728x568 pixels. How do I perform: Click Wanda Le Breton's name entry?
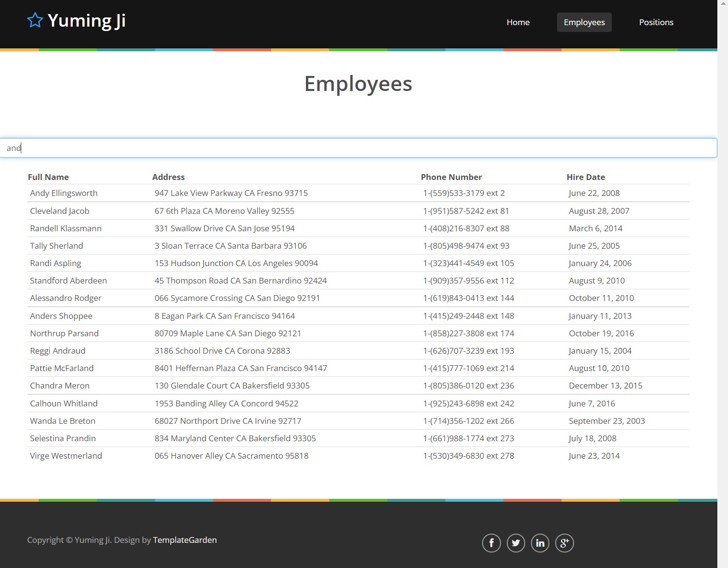(x=62, y=420)
